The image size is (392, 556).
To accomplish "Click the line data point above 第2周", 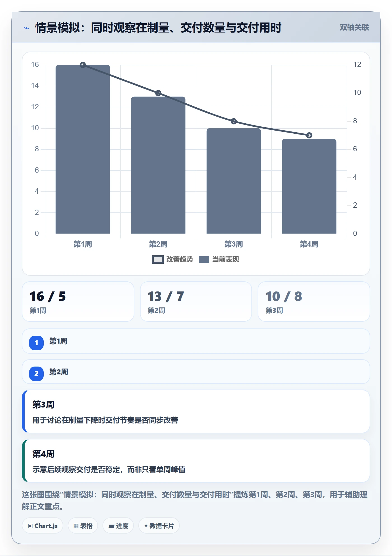I will click(158, 93).
